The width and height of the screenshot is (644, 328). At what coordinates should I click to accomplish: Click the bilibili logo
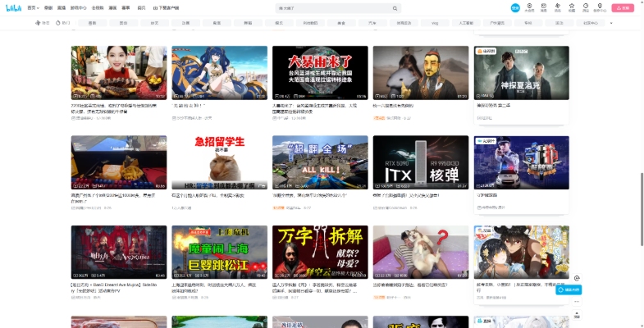13,8
